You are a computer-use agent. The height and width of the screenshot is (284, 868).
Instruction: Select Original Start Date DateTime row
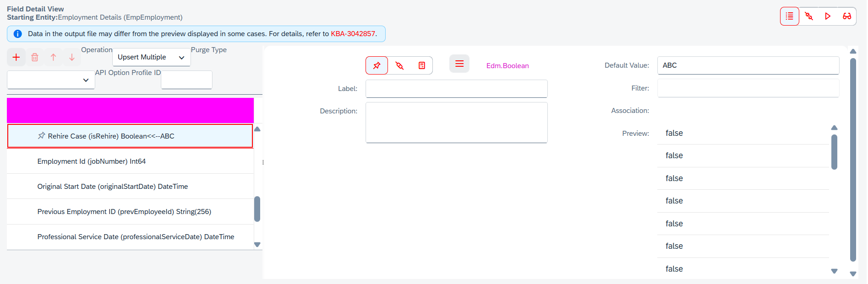(130, 186)
